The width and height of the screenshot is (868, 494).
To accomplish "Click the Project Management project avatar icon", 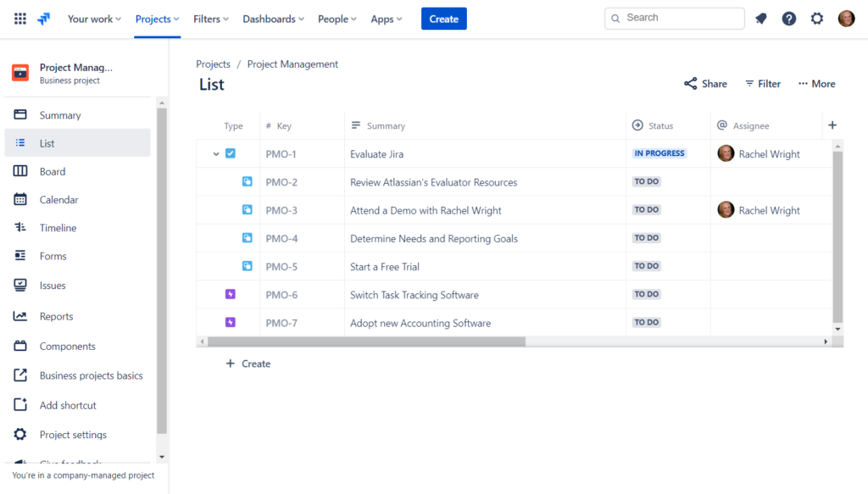I will pos(20,73).
